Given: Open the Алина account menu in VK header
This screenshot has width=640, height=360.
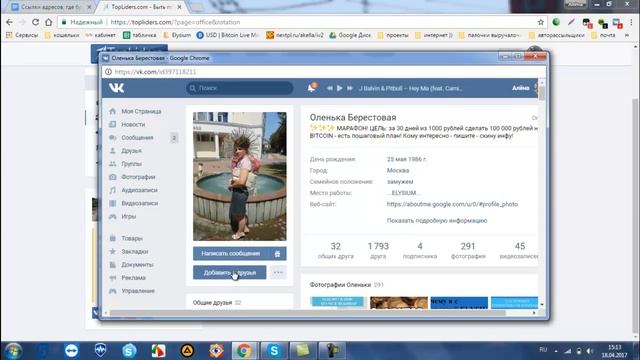Looking at the screenshot, I should tap(524, 88).
